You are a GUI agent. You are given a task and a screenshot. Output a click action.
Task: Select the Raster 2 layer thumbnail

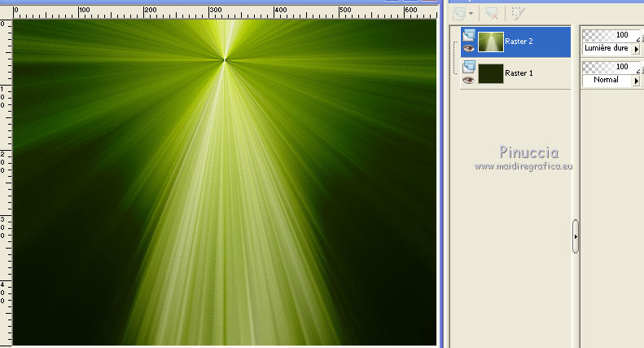click(x=491, y=42)
